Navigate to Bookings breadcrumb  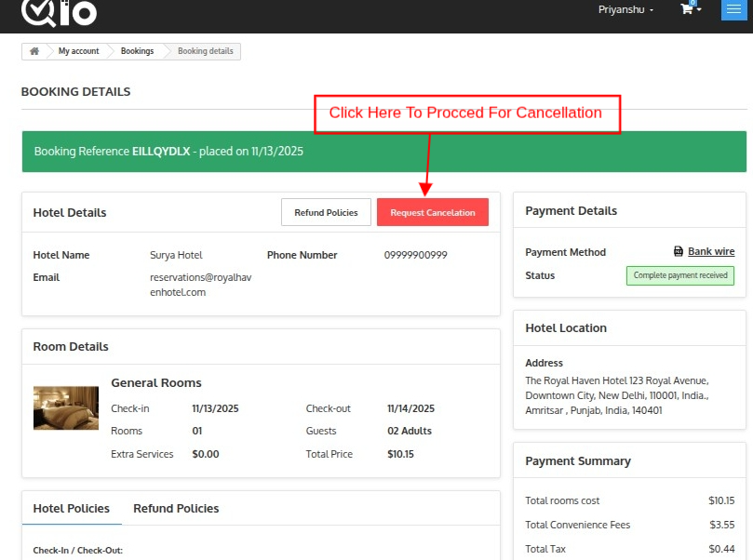pyautogui.click(x=137, y=51)
